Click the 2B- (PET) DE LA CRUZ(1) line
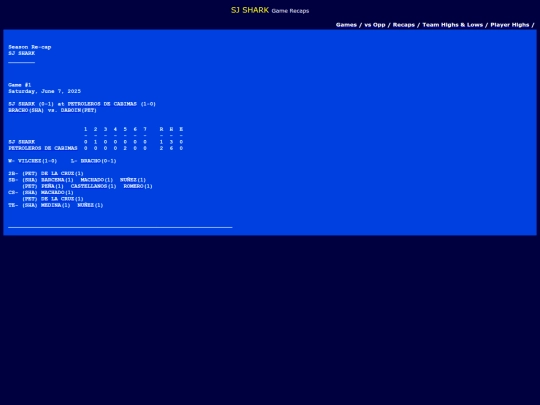 click(x=46, y=173)
